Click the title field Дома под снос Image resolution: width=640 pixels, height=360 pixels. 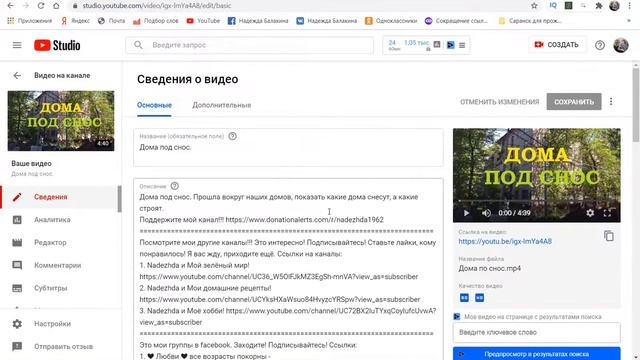[x=288, y=147]
